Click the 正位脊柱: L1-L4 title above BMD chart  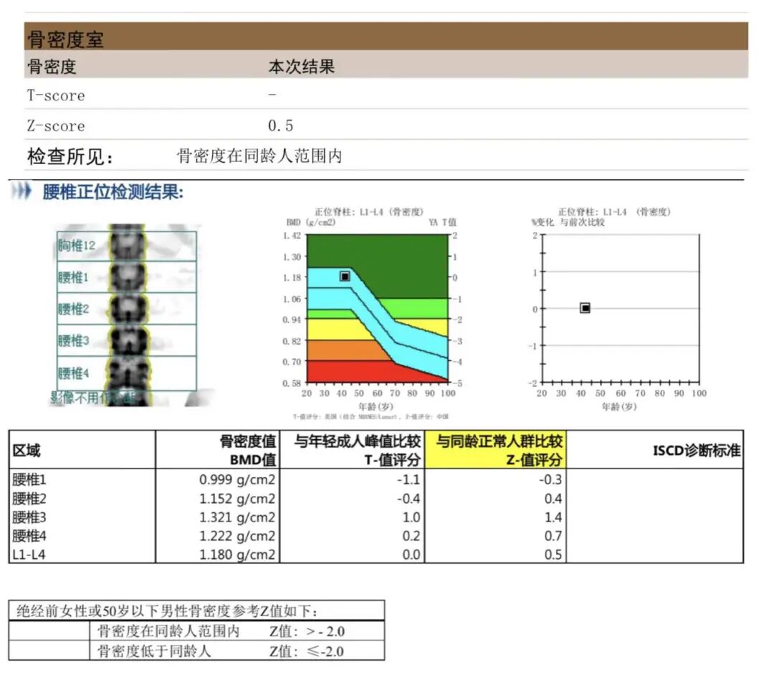pyautogui.click(x=369, y=212)
